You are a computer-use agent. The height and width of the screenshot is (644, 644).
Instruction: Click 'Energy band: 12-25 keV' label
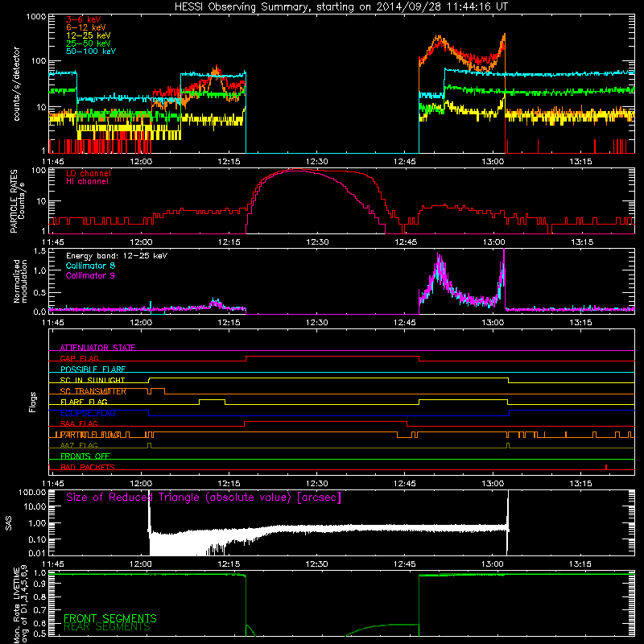pos(117,256)
